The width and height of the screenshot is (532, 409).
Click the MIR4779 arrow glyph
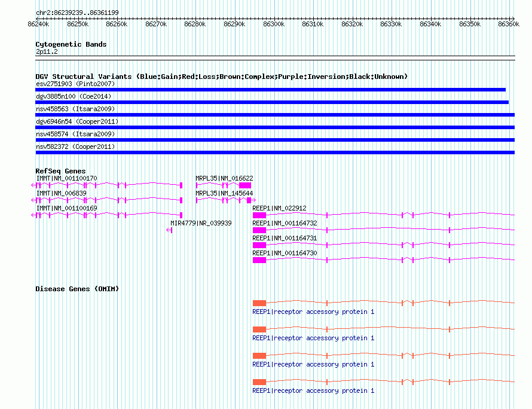169,230
